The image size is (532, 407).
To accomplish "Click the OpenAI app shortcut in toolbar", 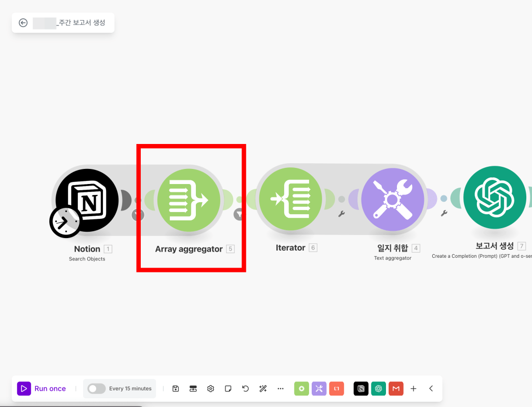I will 378,388.
